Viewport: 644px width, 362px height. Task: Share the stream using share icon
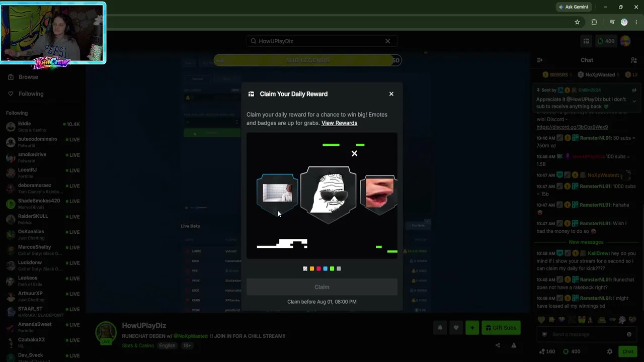(498, 345)
